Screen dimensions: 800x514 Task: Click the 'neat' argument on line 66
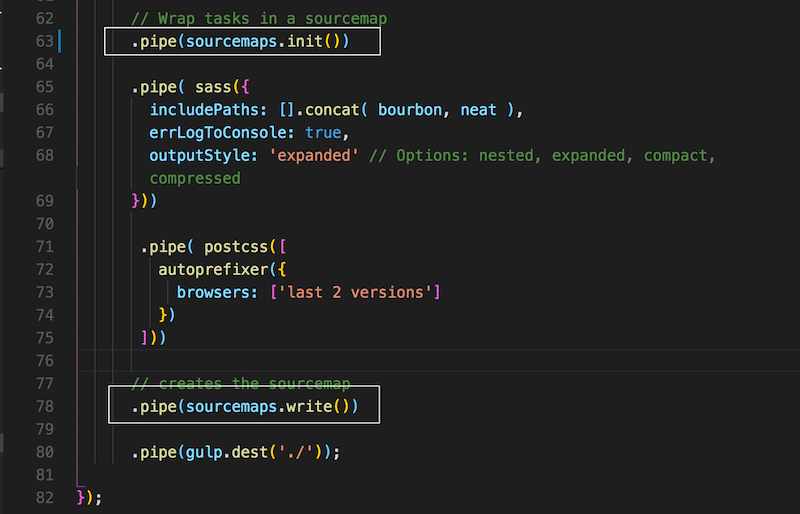[x=479, y=110]
